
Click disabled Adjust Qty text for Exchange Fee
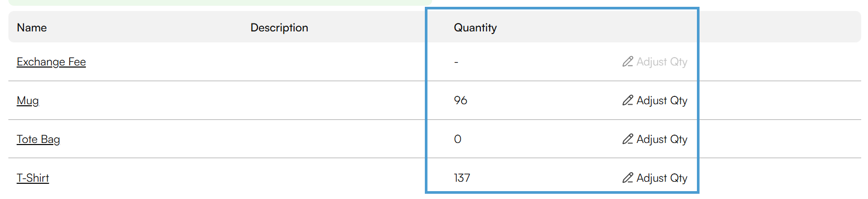pyautogui.click(x=662, y=62)
